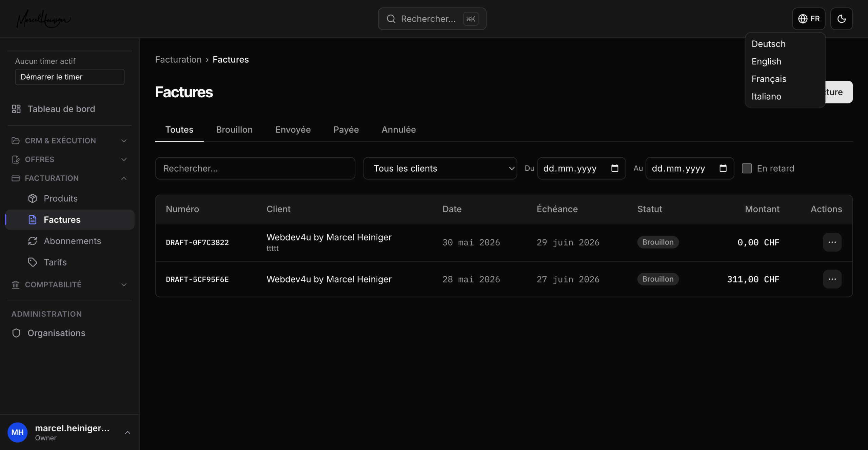Click the Marcel Heiniger signature logo
Screen dimensions: 868x450
43,19
